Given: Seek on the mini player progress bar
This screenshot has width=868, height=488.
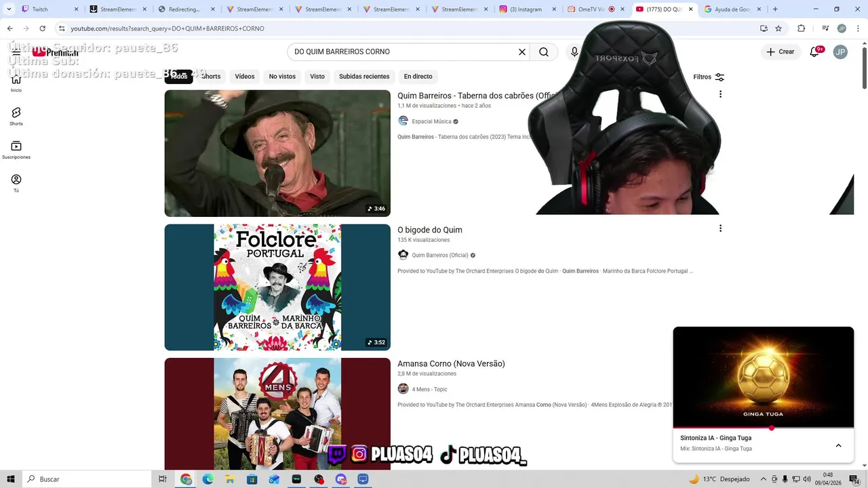Looking at the screenshot, I should click(x=764, y=428).
